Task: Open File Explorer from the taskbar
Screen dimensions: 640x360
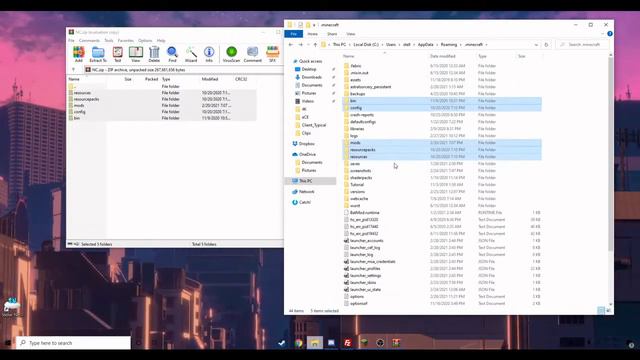Action: 315,343
